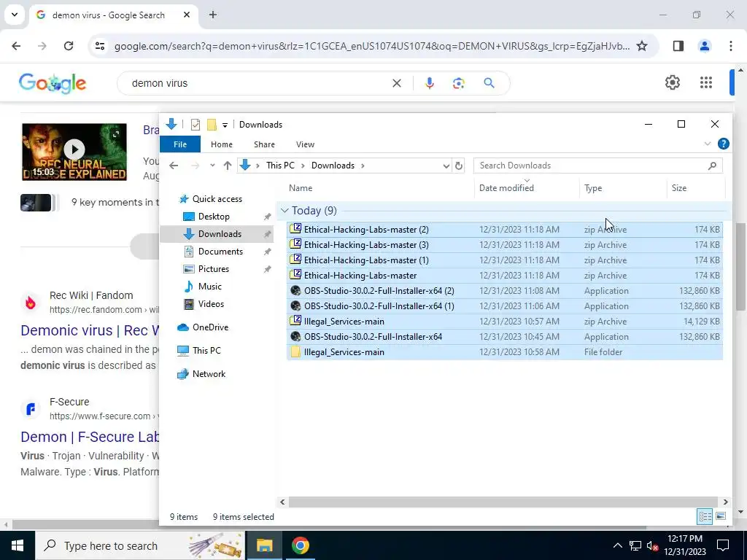The image size is (747, 560).
Task: Click the Properties icon in Explorer quick access toolbar
Action: tap(196, 125)
